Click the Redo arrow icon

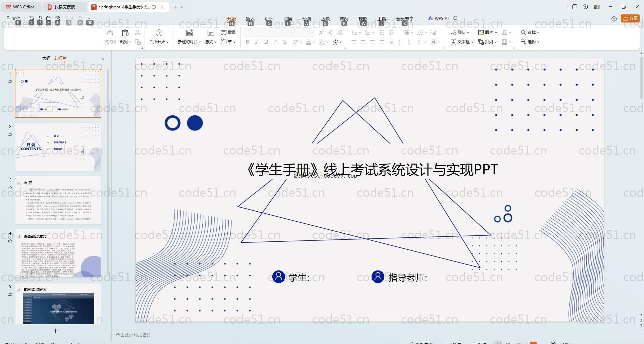point(80,18)
